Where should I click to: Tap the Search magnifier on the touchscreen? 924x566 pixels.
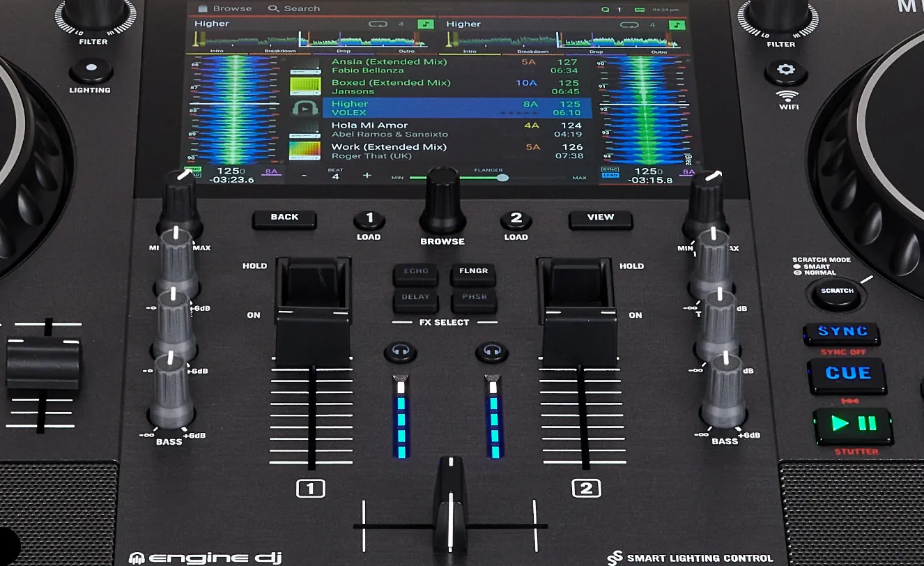(273, 8)
